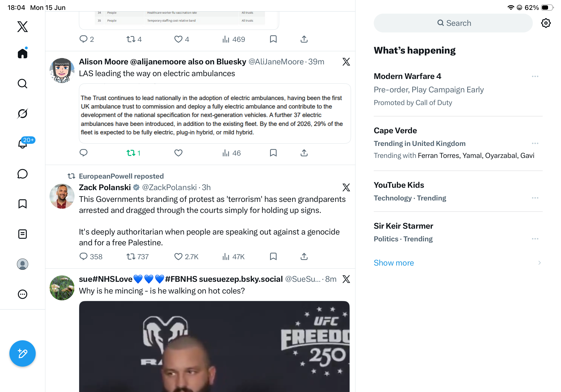
Task: Open the UFC Freedom 250 video thumbnail
Action: click(214, 347)
